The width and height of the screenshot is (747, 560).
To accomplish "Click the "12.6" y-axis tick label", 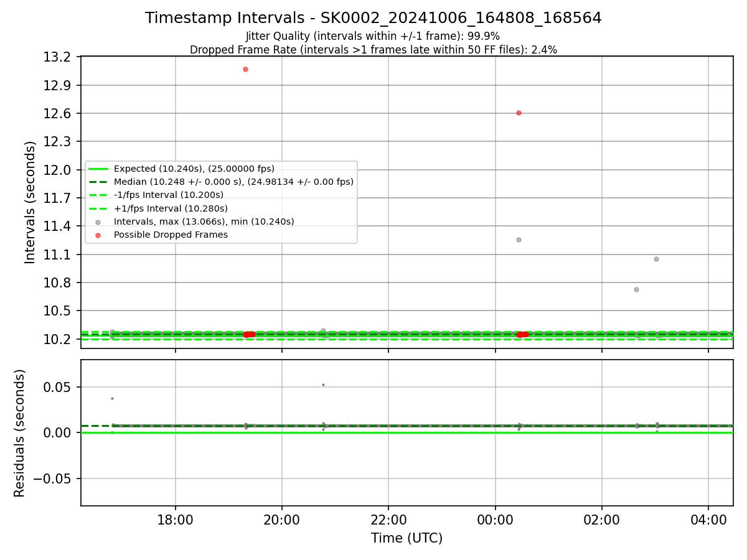I will point(59,113).
